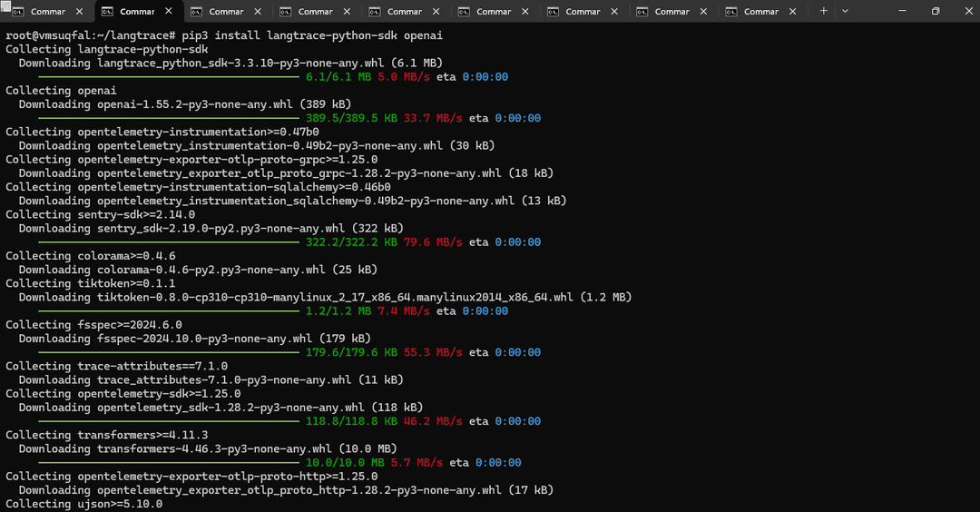Open a new terminal tab with plus button
Viewport: 980px width, 512px height.
coord(823,11)
